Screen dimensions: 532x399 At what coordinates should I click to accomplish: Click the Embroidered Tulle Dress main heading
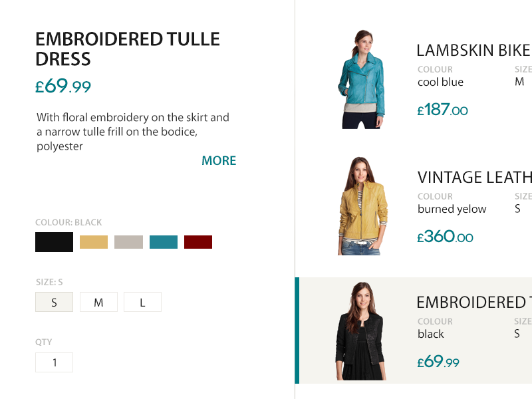(x=127, y=49)
